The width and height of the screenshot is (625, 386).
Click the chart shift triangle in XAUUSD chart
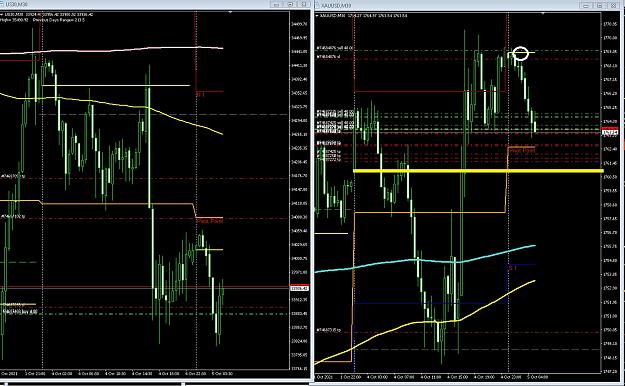542,14
